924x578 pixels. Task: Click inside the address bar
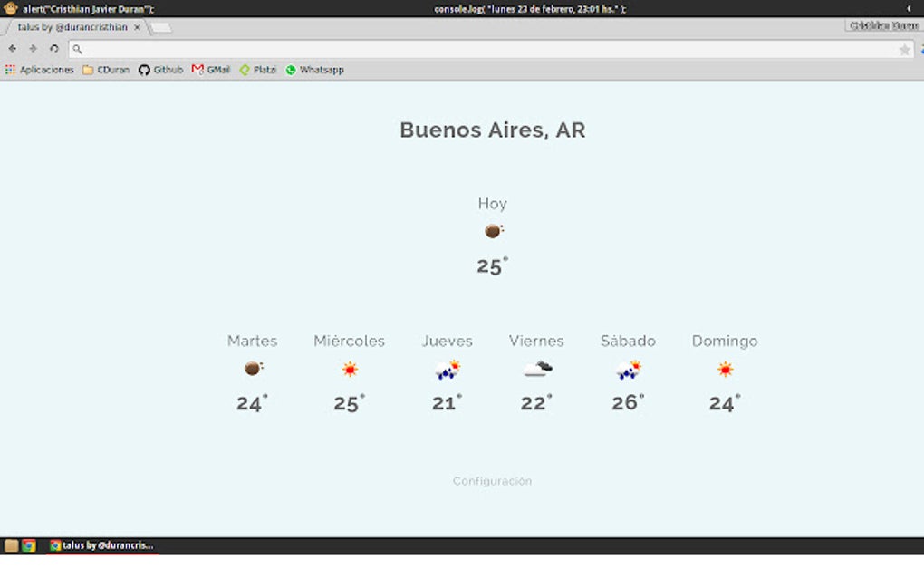pos(362,49)
